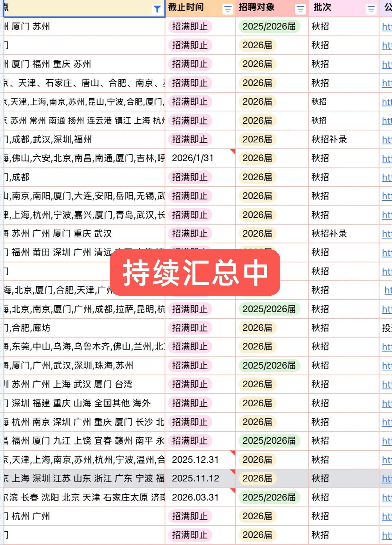Open the comment marker on 2026.03.31 cell
Image resolution: width=392 pixels, height=545 pixels.
233,489
